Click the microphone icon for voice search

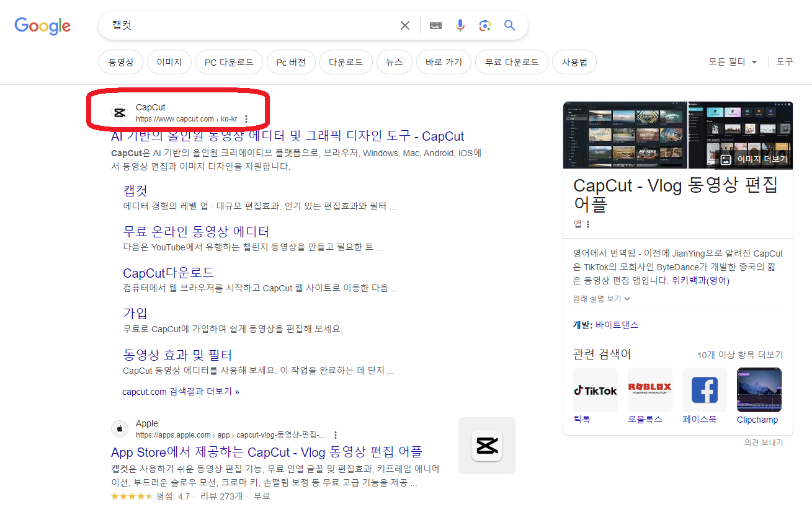point(460,25)
